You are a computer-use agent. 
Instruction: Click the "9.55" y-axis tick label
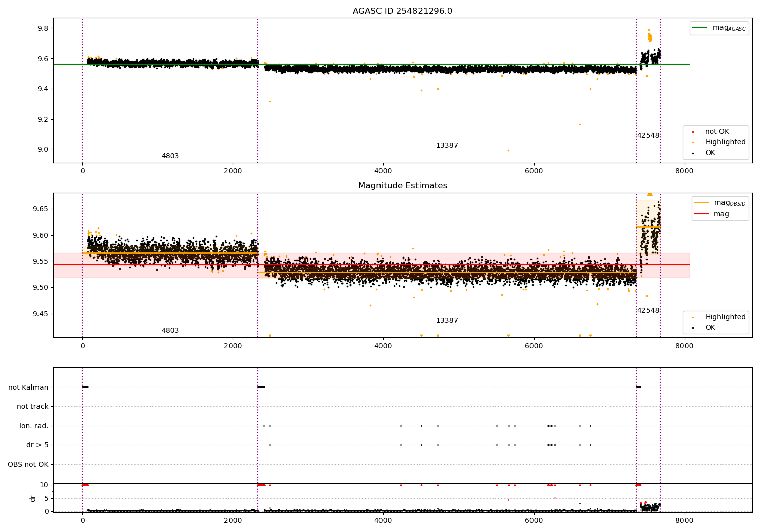pos(41,262)
